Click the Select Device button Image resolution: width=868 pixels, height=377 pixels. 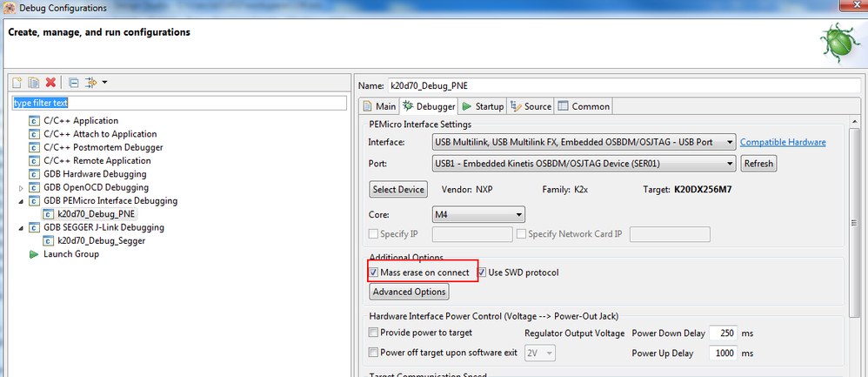398,189
